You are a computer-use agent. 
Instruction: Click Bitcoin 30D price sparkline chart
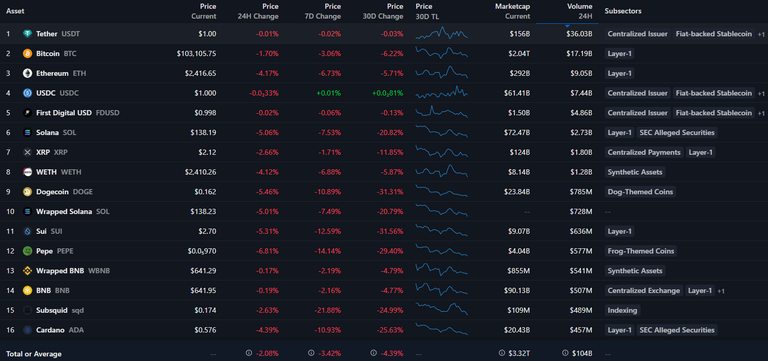pos(441,53)
